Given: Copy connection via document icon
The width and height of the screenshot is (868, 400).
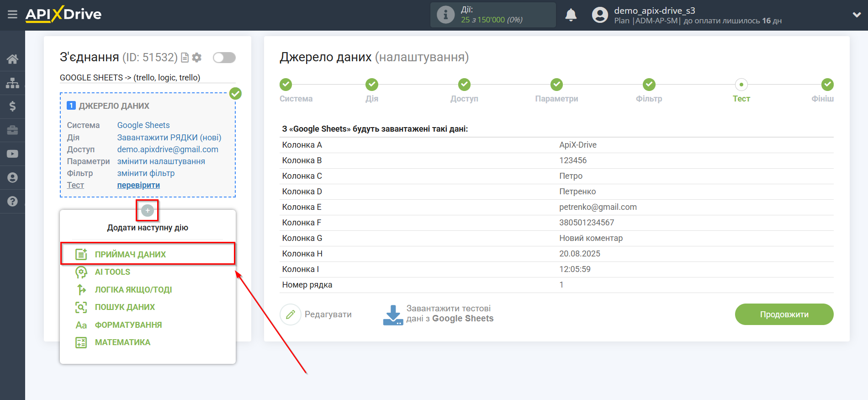Looking at the screenshot, I should point(185,58).
